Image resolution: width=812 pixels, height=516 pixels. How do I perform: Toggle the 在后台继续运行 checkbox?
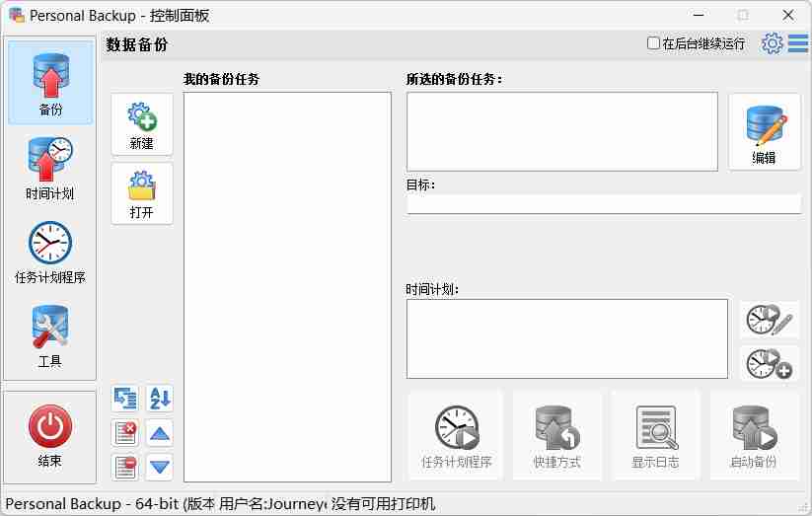point(653,43)
